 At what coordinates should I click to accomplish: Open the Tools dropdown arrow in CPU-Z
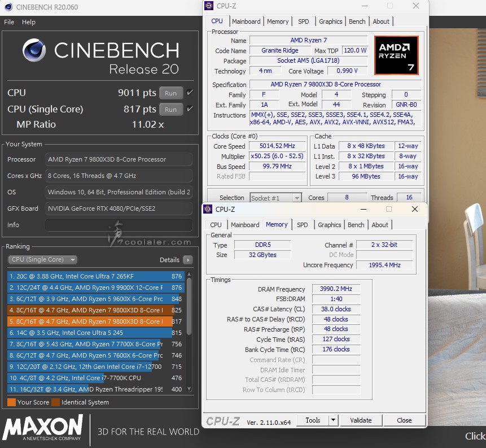click(333, 420)
